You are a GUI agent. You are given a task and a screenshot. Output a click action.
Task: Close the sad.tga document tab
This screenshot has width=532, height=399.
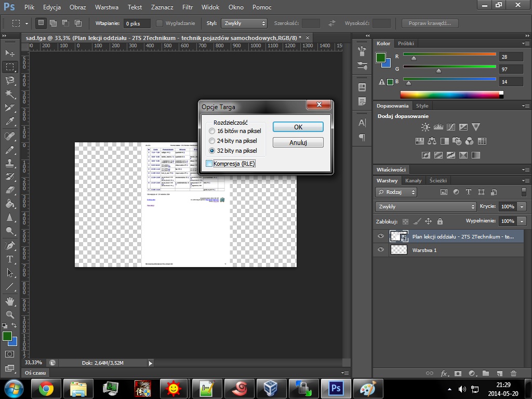click(308, 37)
